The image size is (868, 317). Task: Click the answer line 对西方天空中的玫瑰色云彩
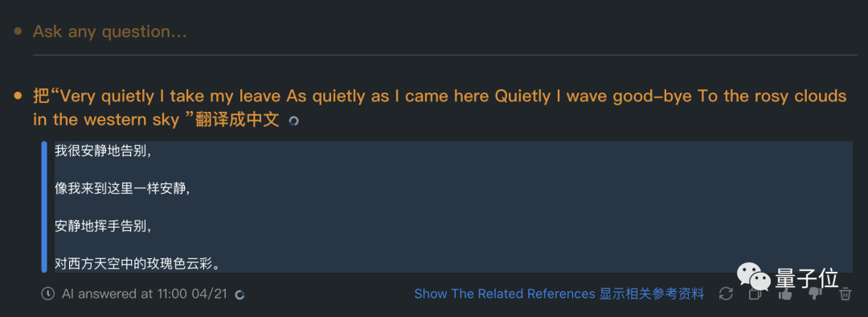[x=138, y=263]
